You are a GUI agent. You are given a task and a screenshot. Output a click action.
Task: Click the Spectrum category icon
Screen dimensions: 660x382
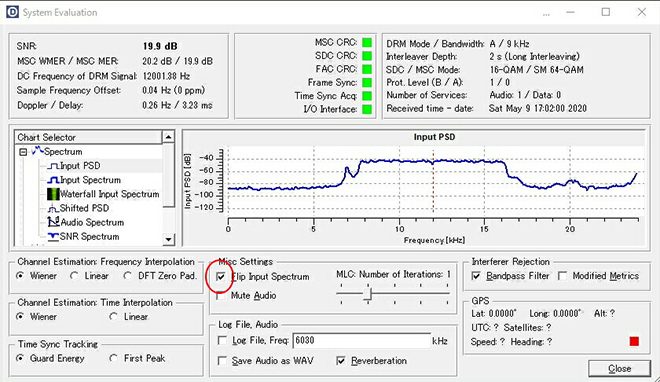click(x=37, y=151)
